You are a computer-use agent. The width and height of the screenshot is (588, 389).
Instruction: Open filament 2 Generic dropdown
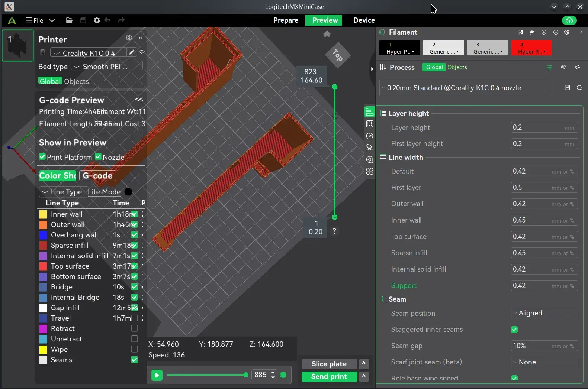(x=444, y=48)
